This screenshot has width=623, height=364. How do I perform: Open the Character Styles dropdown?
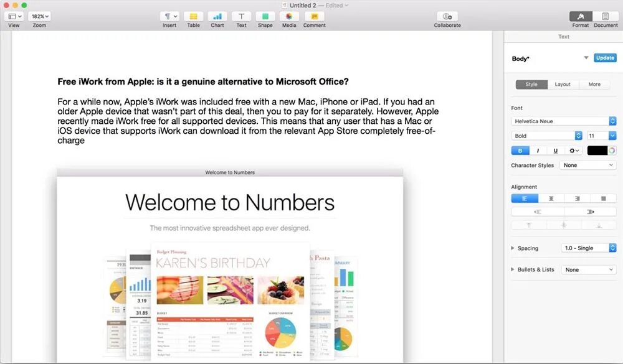click(x=588, y=165)
